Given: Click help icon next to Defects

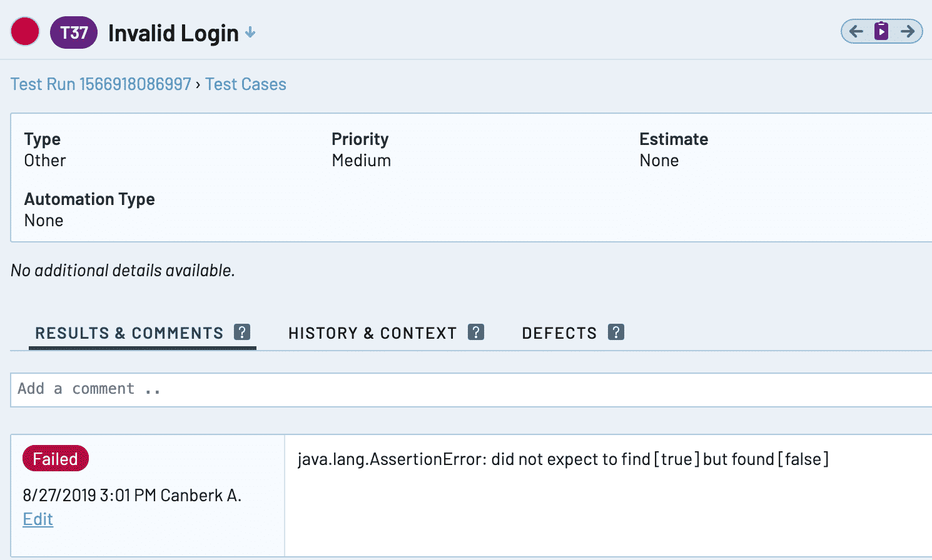Looking at the screenshot, I should pyautogui.click(x=616, y=332).
